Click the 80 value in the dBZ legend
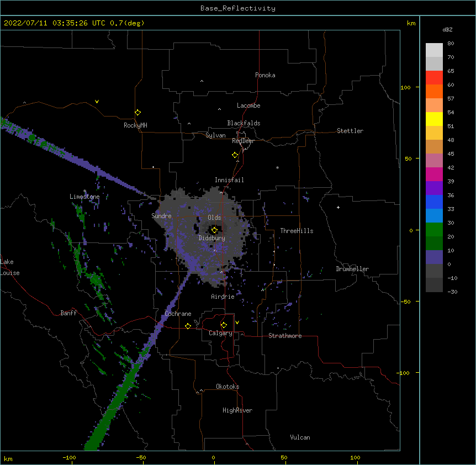Screen dimensions: 476x465 451,44
